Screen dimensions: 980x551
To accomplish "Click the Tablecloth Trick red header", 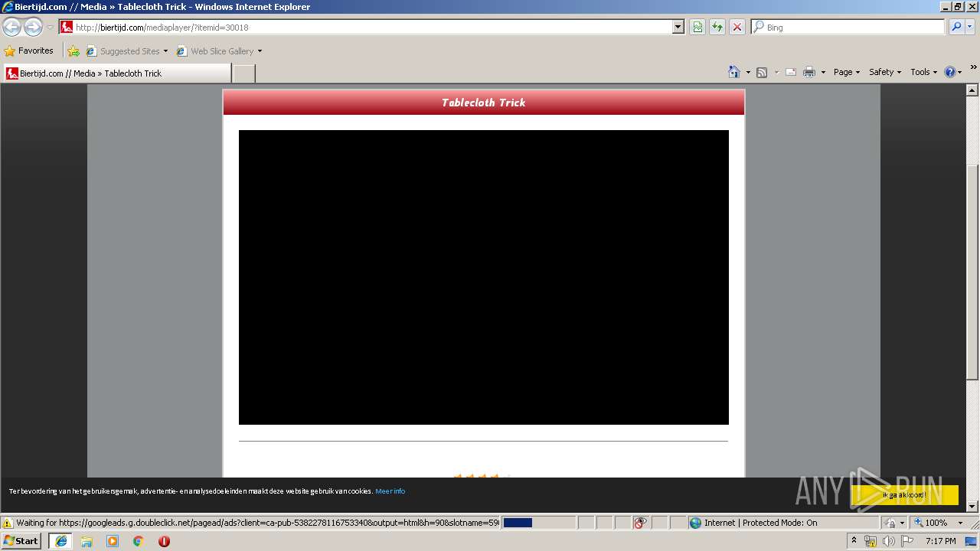I will (484, 103).
